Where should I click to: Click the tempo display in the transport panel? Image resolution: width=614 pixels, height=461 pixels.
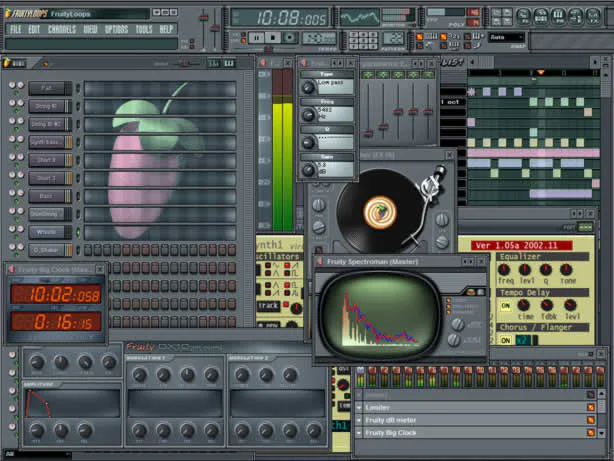click(x=319, y=38)
